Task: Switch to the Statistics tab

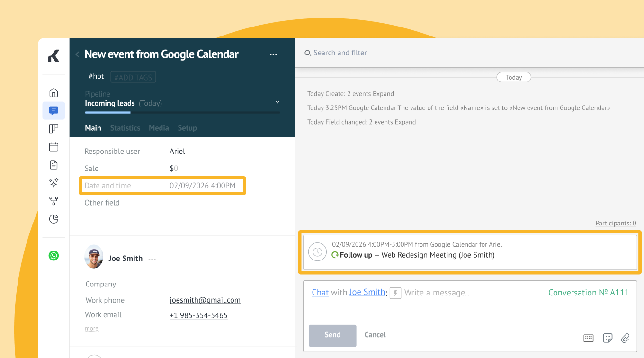Action: click(125, 128)
